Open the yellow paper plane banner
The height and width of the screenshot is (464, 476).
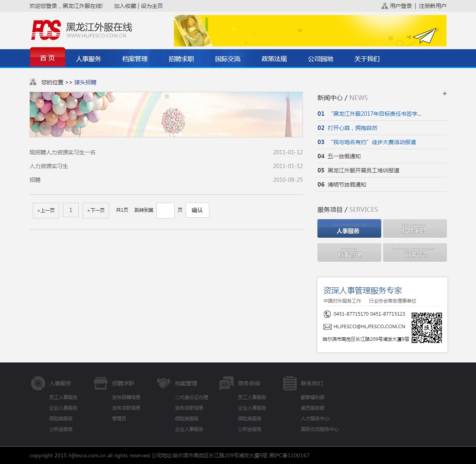click(x=310, y=31)
